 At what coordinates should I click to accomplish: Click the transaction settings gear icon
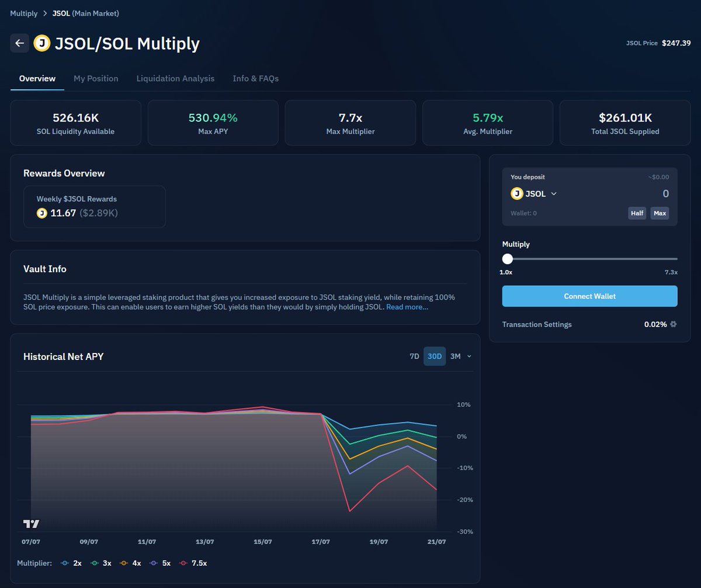click(673, 324)
